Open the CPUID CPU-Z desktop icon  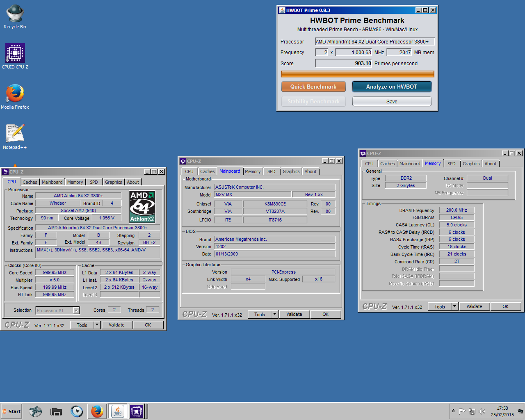click(x=15, y=56)
